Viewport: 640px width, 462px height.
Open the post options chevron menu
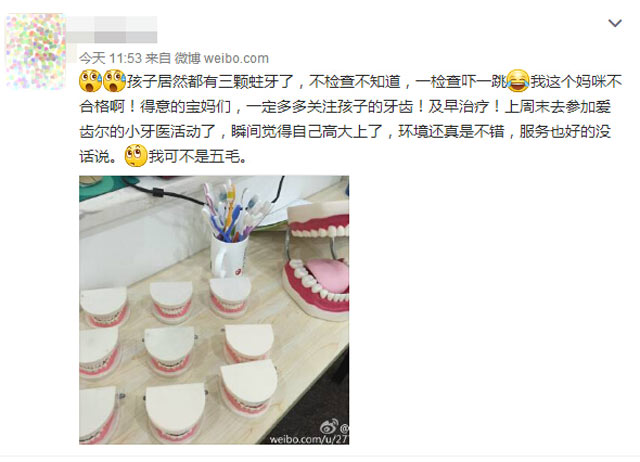615,23
